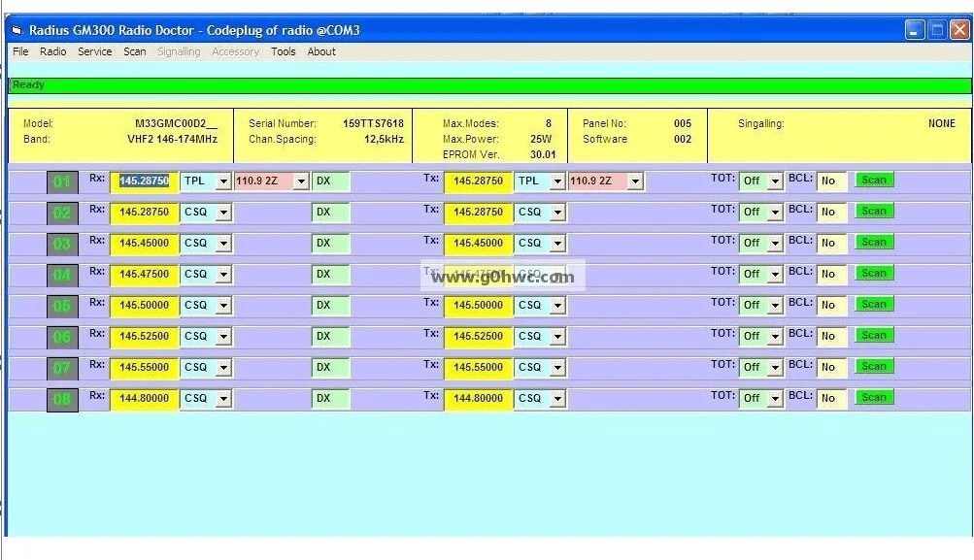Click channel 03 Rx frequency 145.45000 field
Viewport: 974px width, 560px height.
[144, 244]
